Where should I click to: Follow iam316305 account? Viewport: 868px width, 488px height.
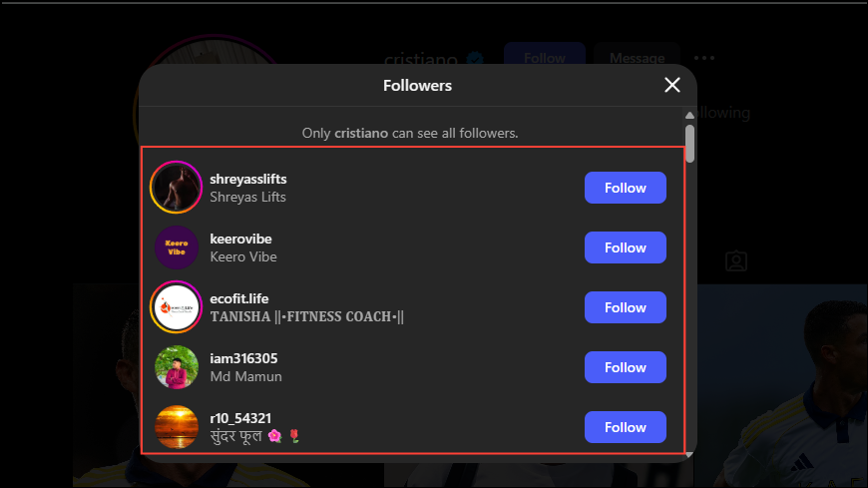pos(625,366)
